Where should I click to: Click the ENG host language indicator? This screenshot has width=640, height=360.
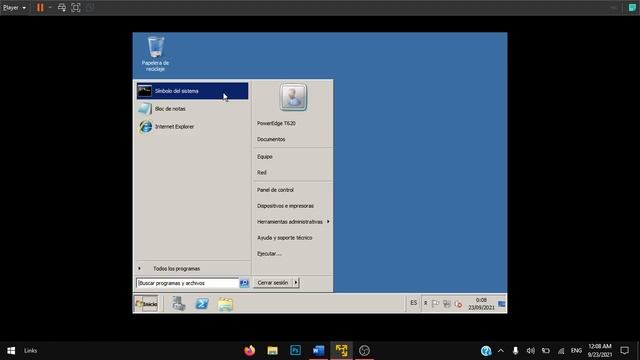tap(576, 351)
